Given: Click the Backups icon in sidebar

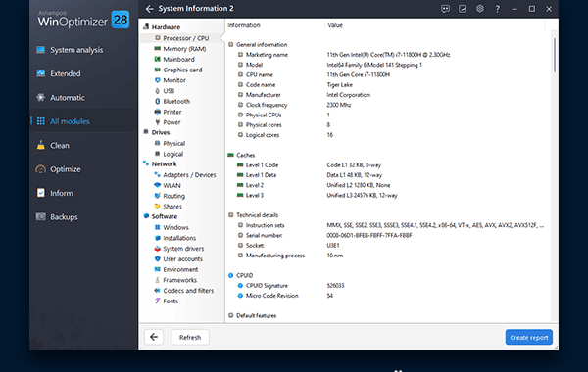Looking at the screenshot, I should (41, 216).
